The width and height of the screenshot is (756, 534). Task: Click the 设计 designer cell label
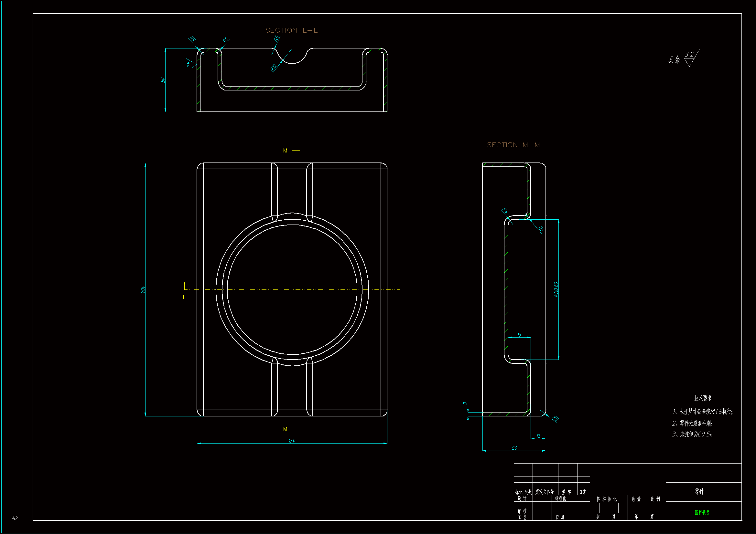(x=522, y=498)
